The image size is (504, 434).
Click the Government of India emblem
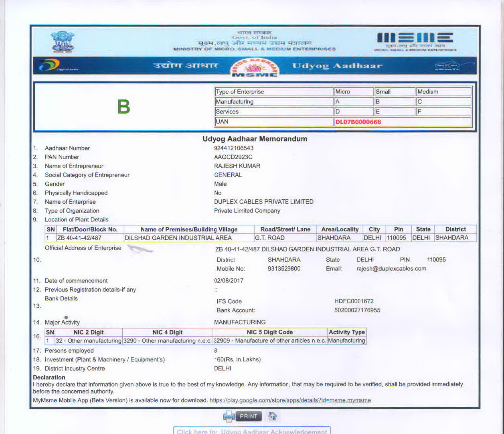pyautogui.click(x=63, y=42)
